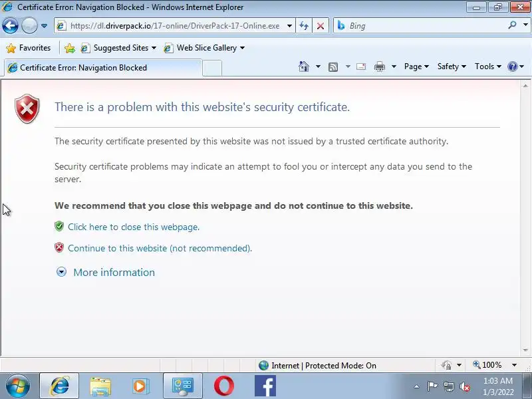Viewport: 532px width, 399px height.
Task: Expand the Print options dropdown arrow
Action: [394, 66]
